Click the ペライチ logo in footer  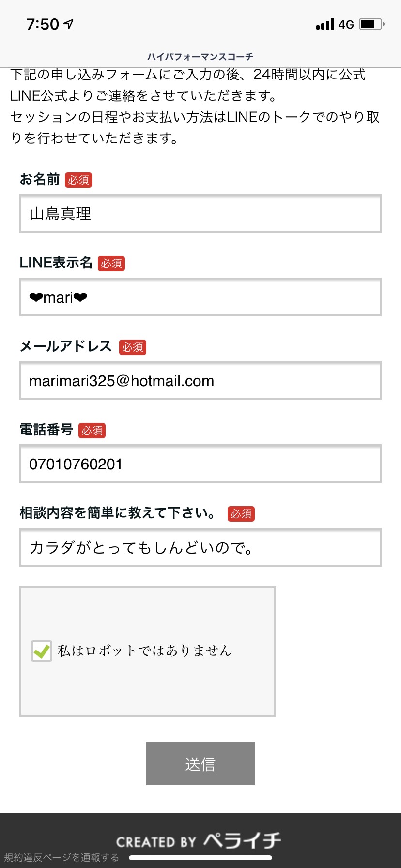tap(242, 840)
